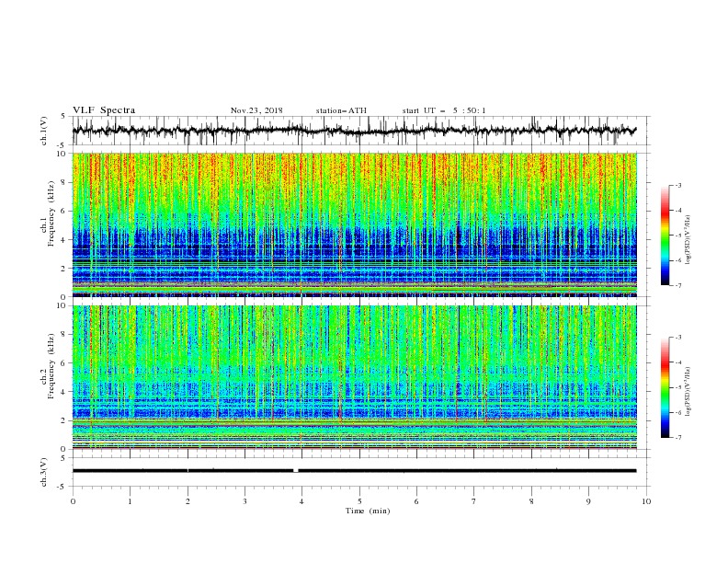
Task: Click the "9" minute tick on Time axis
Action: pyautogui.click(x=588, y=501)
